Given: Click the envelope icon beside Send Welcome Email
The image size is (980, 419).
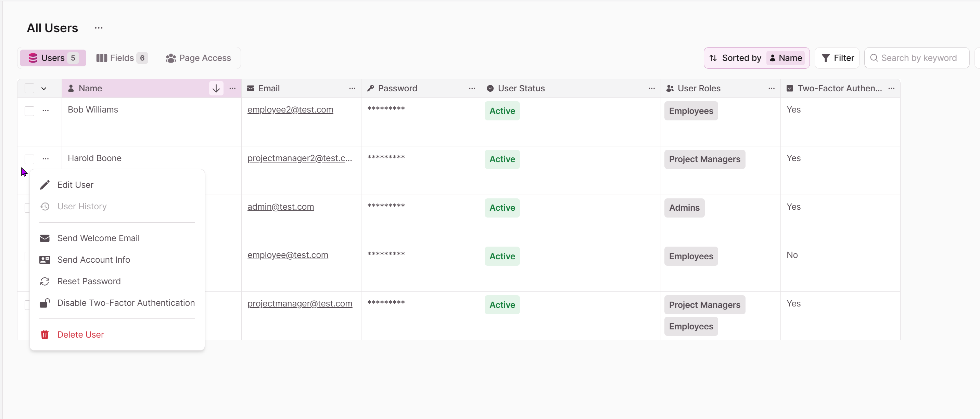Looking at the screenshot, I should click(x=44, y=238).
